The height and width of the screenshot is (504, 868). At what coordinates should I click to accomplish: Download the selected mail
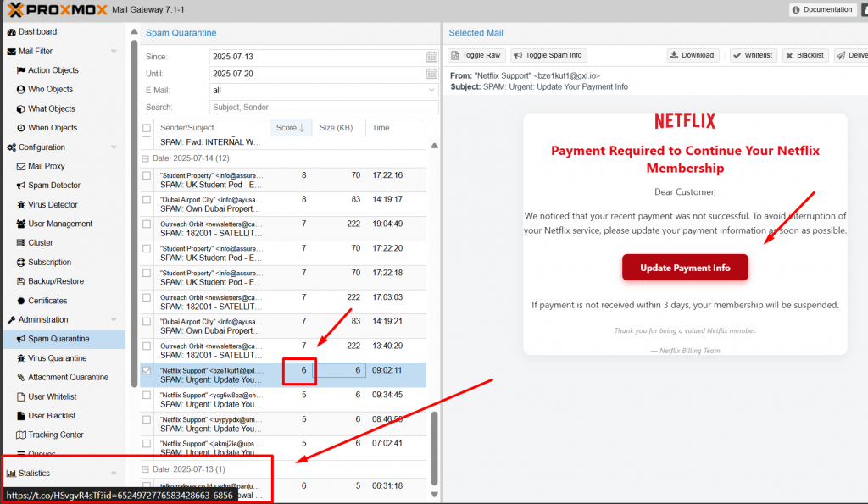[x=692, y=55]
